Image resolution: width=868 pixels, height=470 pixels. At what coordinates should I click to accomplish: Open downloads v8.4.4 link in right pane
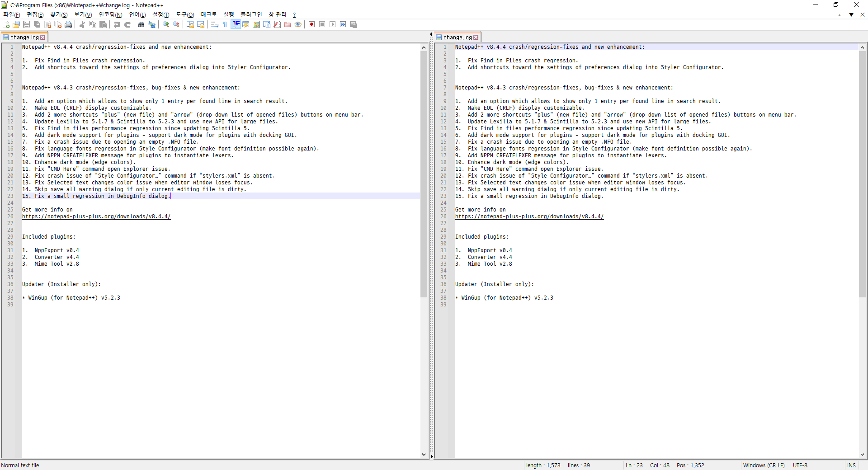pos(529,216)
